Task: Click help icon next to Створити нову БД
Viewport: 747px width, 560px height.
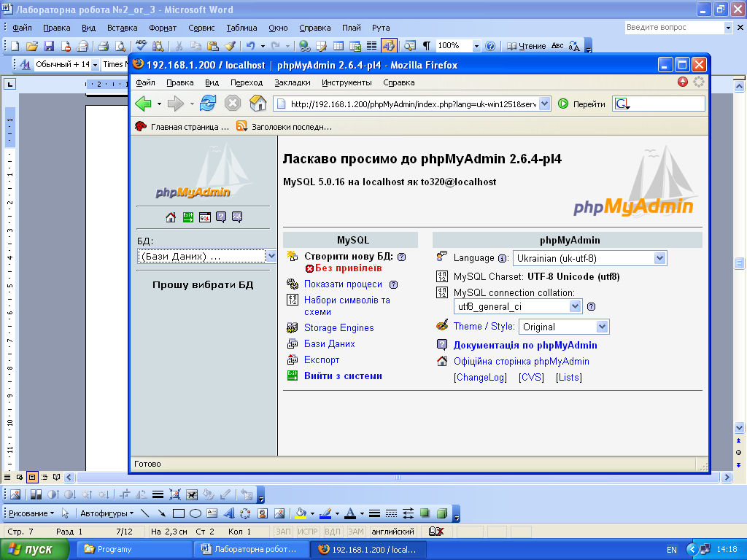Action: point(402,257)
